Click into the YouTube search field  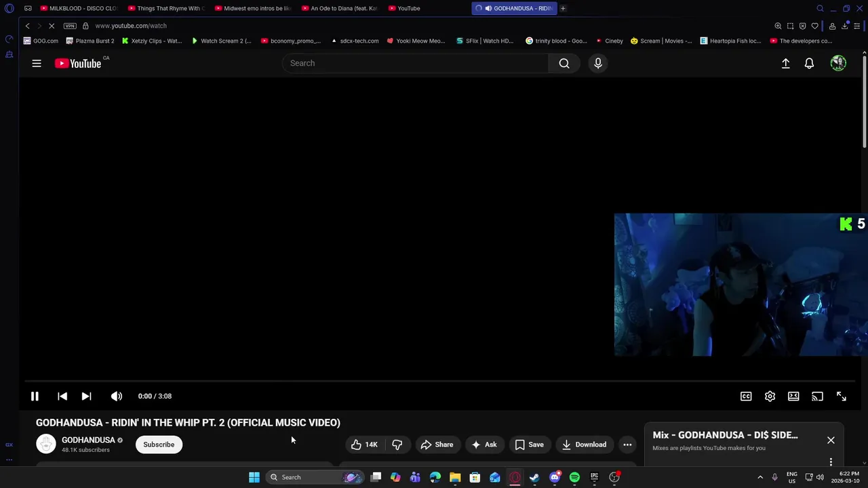(x=415, y=63)
